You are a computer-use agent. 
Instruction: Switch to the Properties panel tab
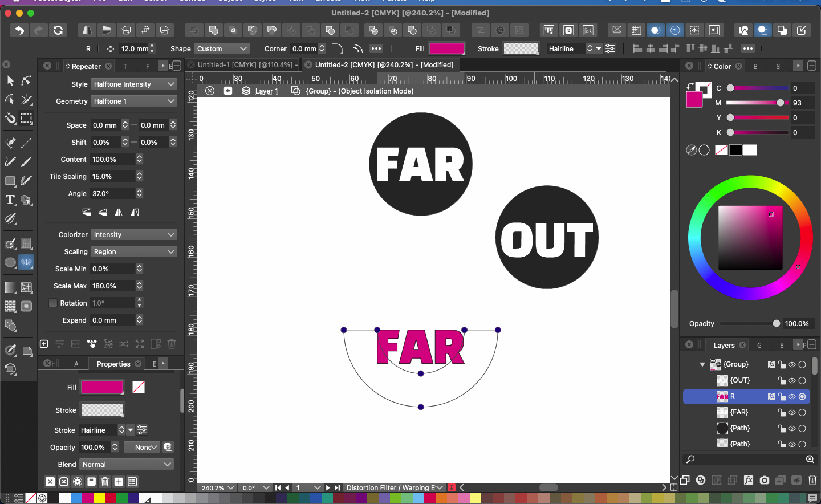[x=113, y=364]
